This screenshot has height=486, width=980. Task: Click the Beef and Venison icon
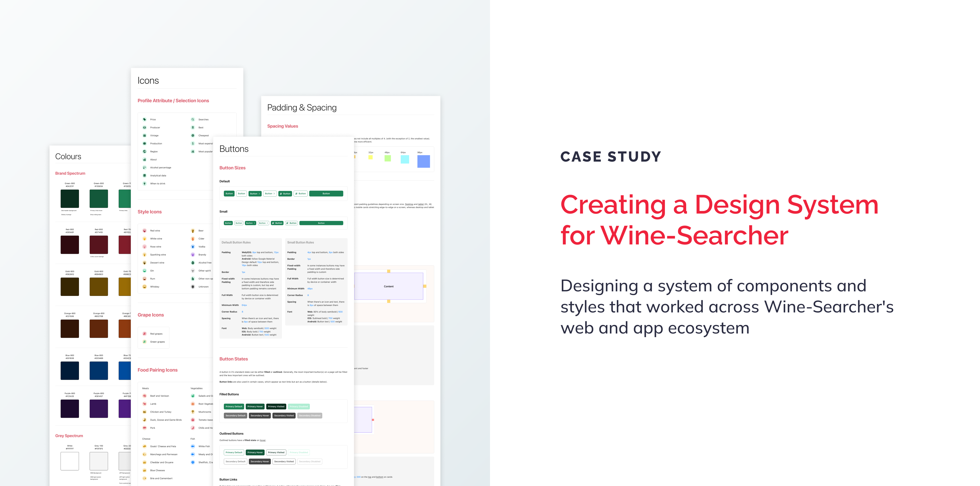[x=145, y=396]
